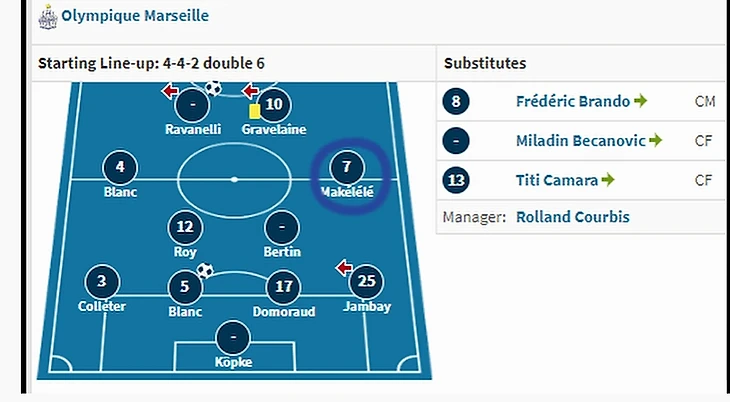Click the goal ball icon above Ravanelli
The width and height of the screenshot is (730, 402).
[212, 88]
